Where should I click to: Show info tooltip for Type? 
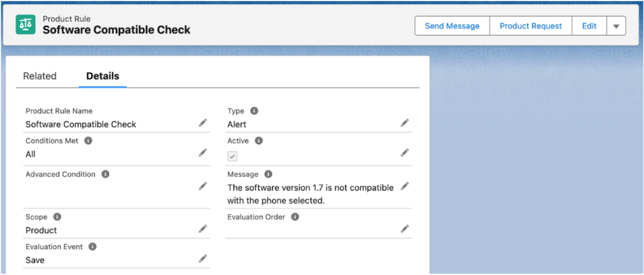[x=254, y=111]
